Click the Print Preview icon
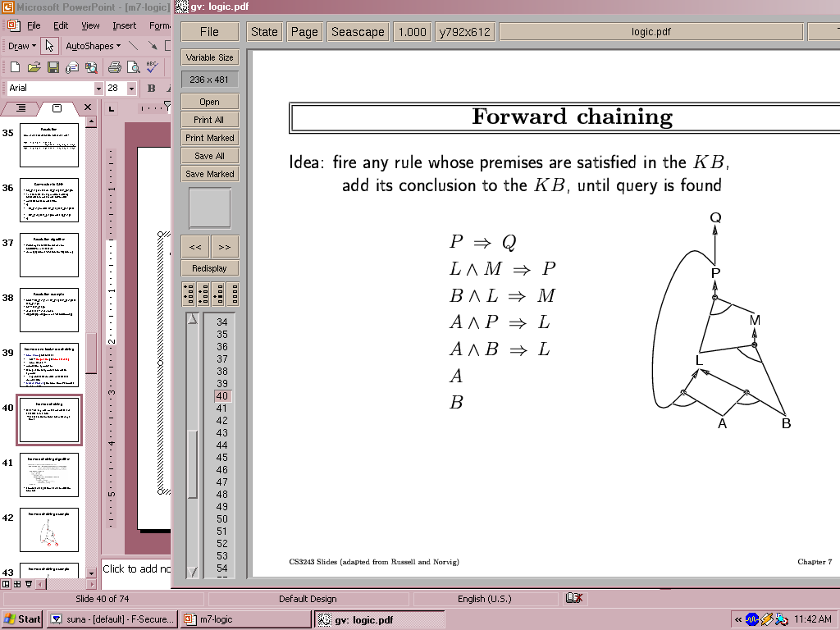Image resolution: width=840 pixels, height=630 pixels. click(133, 67)
